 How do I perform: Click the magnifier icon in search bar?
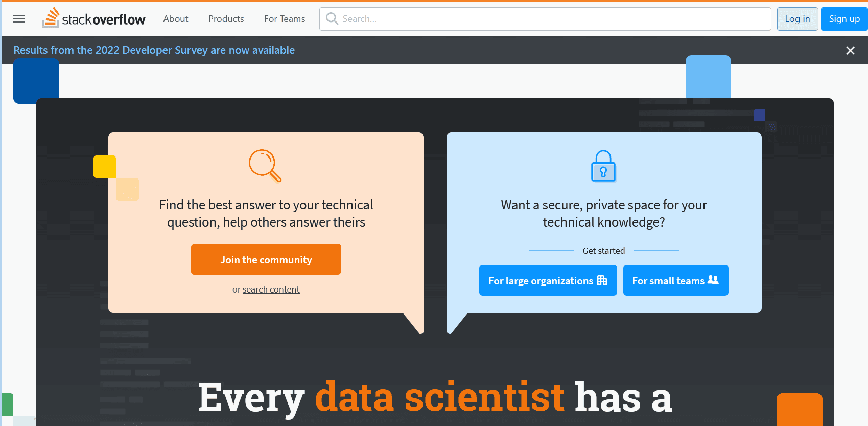tap(332, 18)
